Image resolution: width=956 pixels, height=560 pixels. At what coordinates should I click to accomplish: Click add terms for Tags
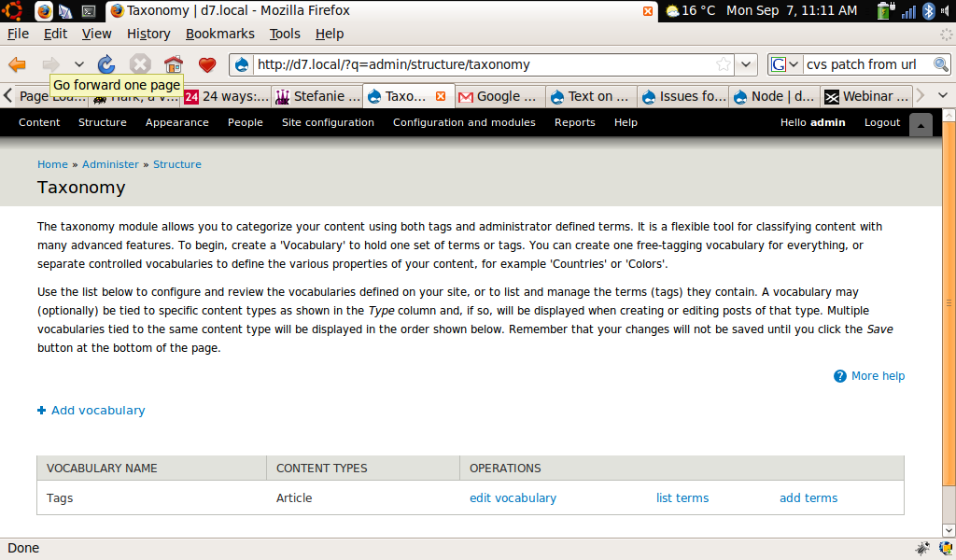pos(808,497)
